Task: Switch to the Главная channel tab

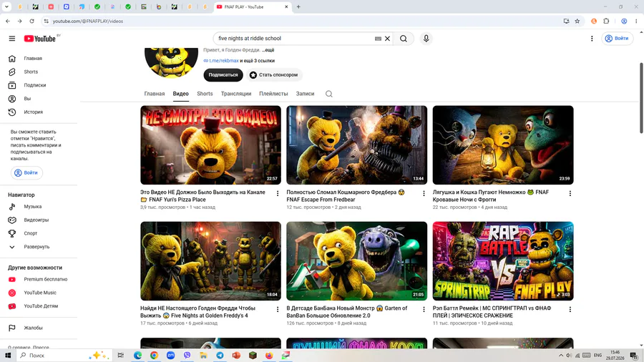Action: [x=155, y=94]
